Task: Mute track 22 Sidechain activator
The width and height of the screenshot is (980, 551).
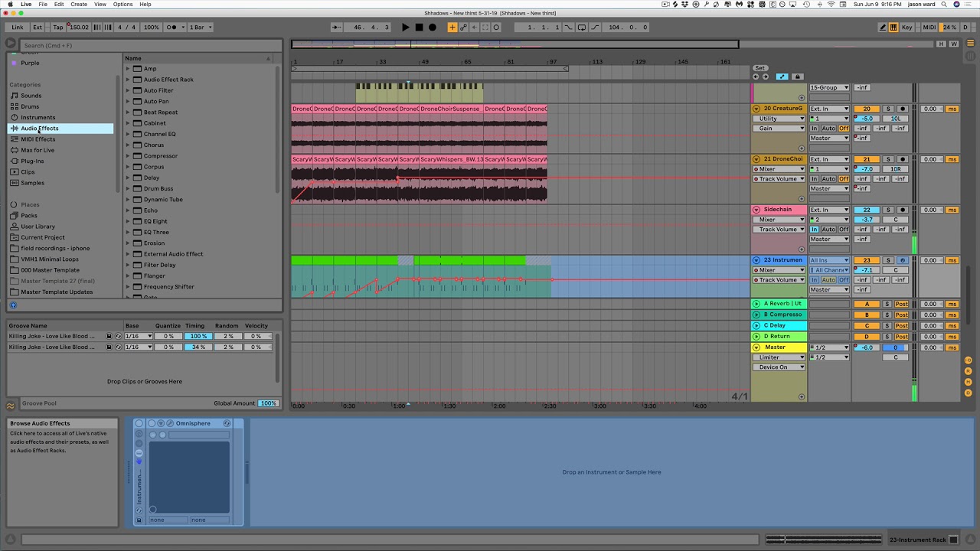Action: coord(867,210)
